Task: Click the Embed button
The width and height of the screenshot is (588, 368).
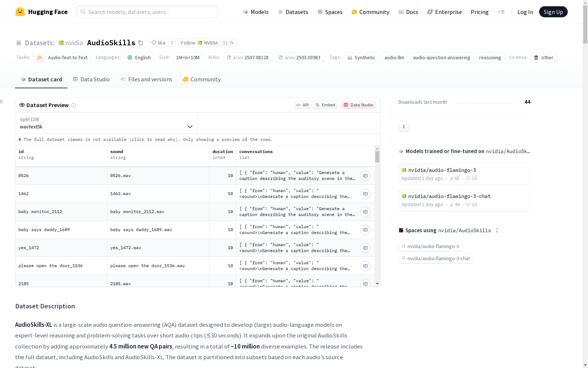Action: (325, 105)
